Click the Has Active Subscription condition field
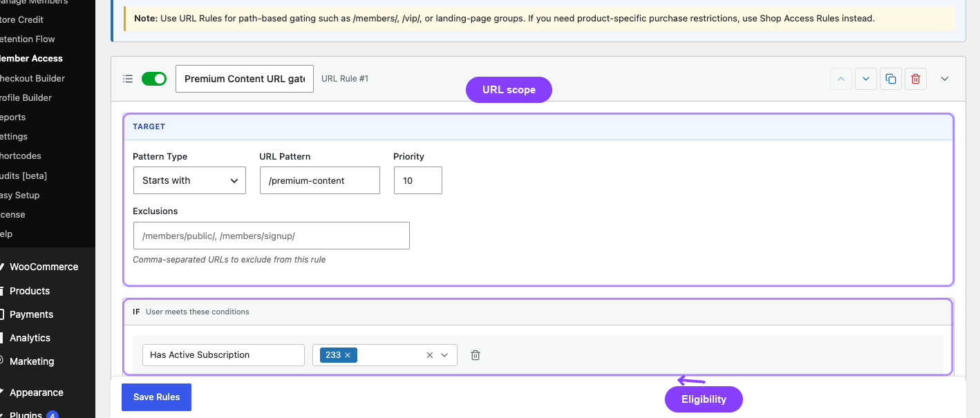The image size is (980, 418). (x=223, y=354)
